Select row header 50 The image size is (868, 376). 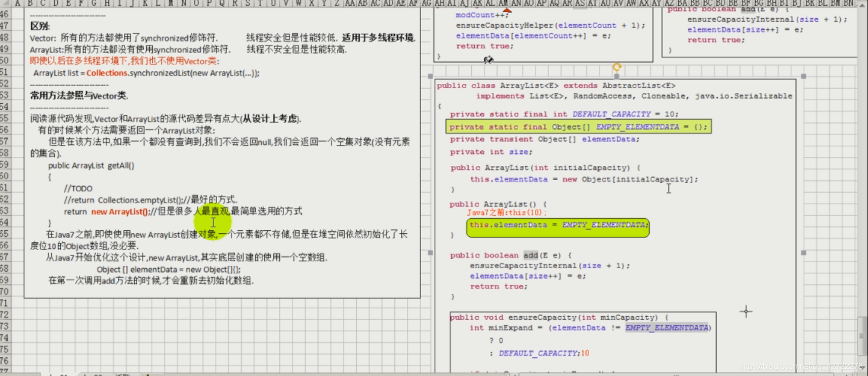(x=5, y=60)
